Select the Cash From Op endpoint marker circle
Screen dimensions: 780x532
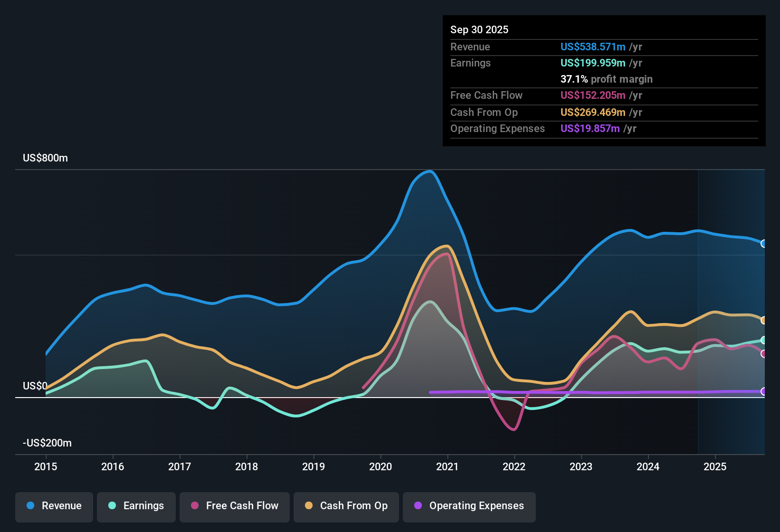click(x=764, y=321)
